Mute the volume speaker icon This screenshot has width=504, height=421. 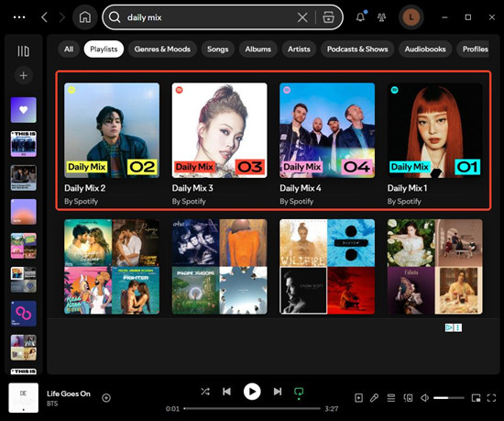(424, 398)
